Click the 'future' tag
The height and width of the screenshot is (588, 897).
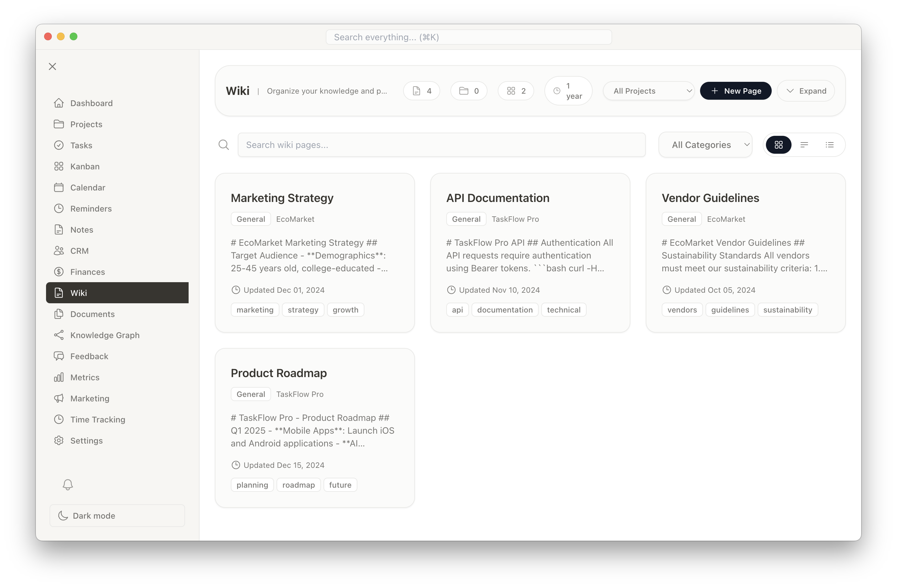(340, 485)
